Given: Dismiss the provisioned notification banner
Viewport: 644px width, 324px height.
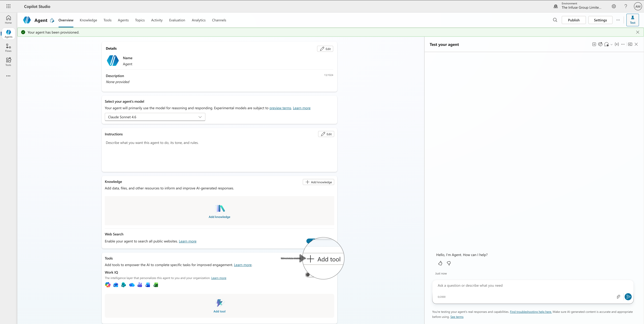Looking at the screenshot, I should pos(637,32).
